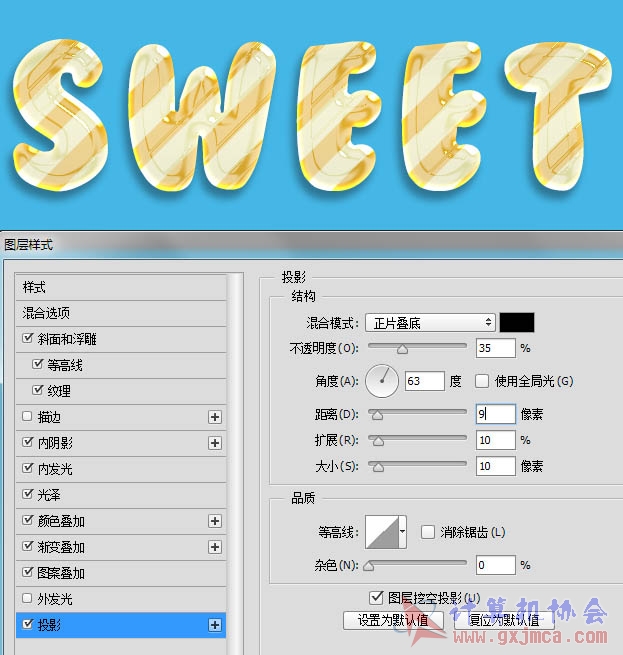Click the plus icon next to 描边

point(215,417)
